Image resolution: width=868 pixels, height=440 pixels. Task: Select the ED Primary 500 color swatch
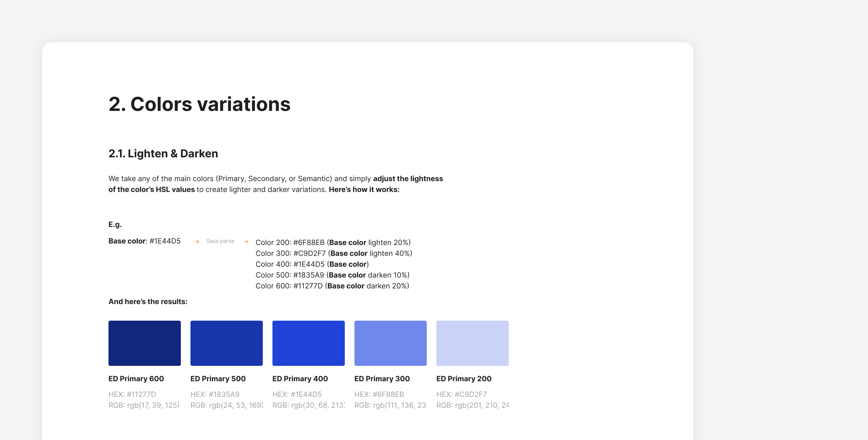click(226, 343)
